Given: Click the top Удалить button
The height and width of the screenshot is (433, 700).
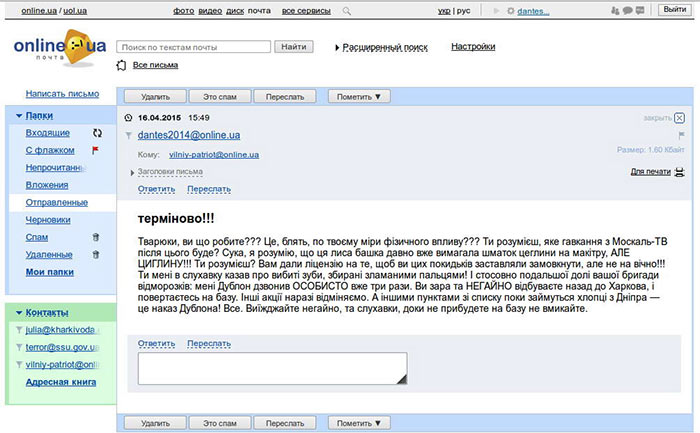Looking at the screenshot, I should coord(155,96).
